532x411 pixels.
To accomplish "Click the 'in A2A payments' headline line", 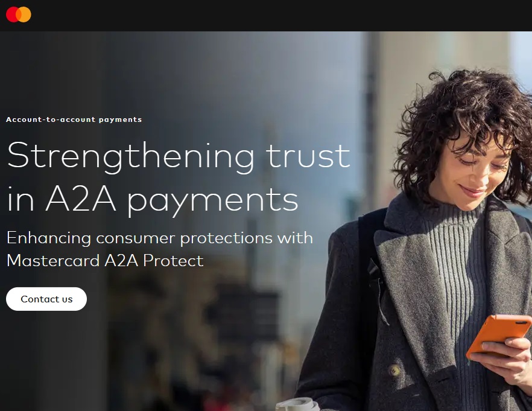I will point(153,200).
